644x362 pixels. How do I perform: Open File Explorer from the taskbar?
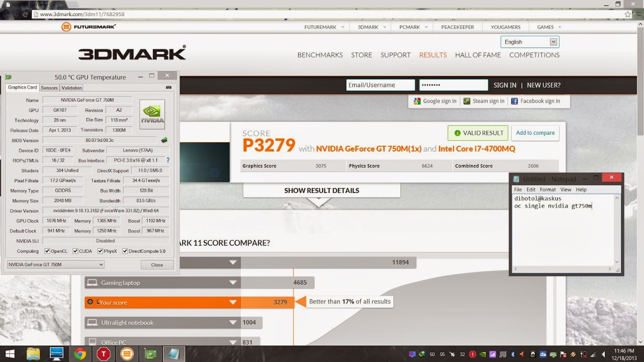(x=33, y=354)
